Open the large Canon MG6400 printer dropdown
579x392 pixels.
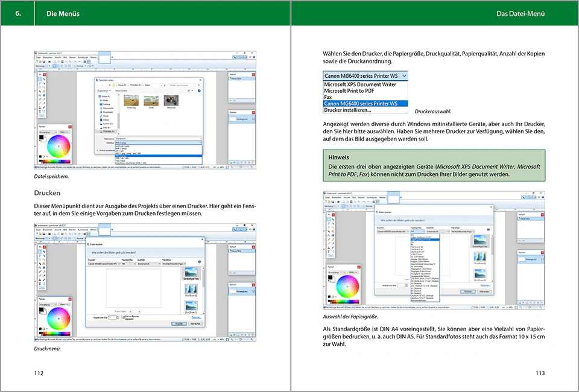click(x=365, y=75)
